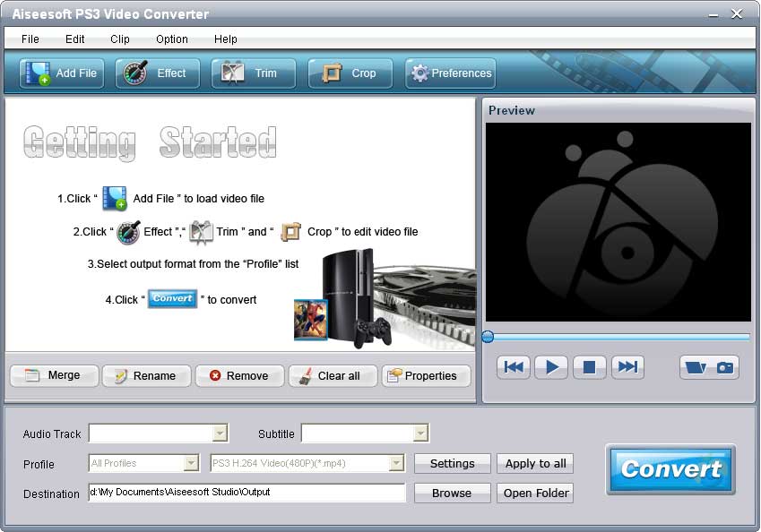Expand the Audio Track dropdown
The image size is (761, 532).
(220, 433)
